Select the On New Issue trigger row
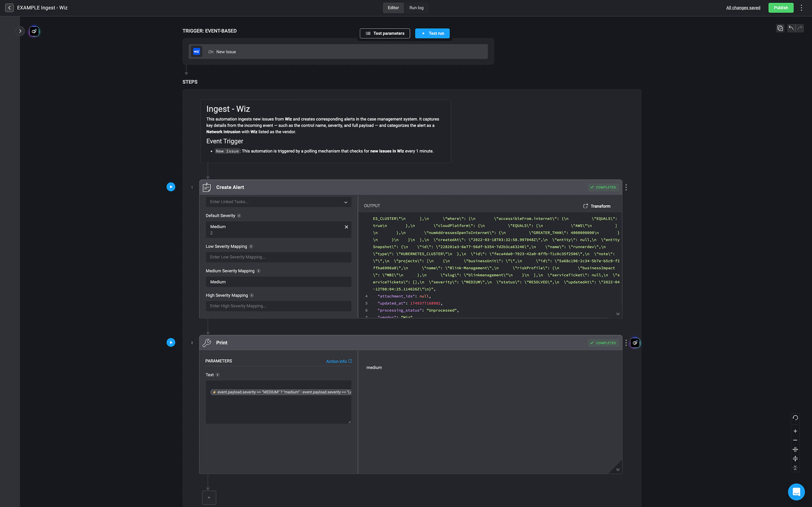This screenshot has height=507, width=812. point(338,52)
